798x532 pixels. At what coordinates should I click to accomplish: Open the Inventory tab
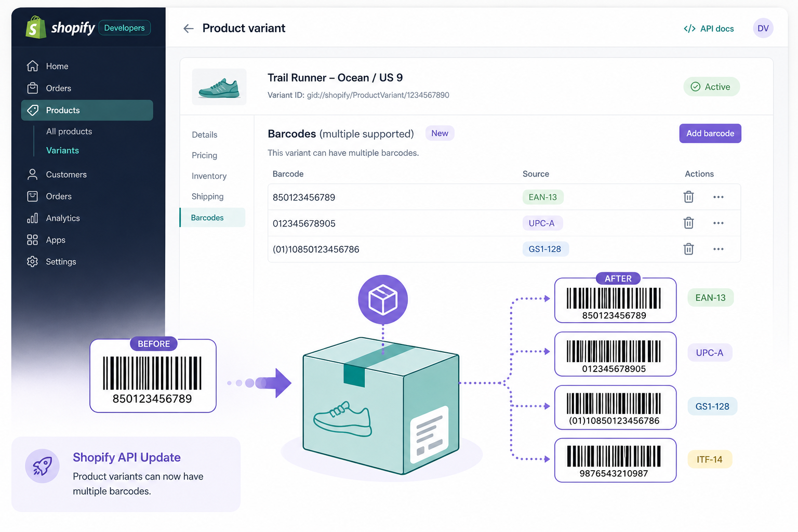click(x=209, y=176)
